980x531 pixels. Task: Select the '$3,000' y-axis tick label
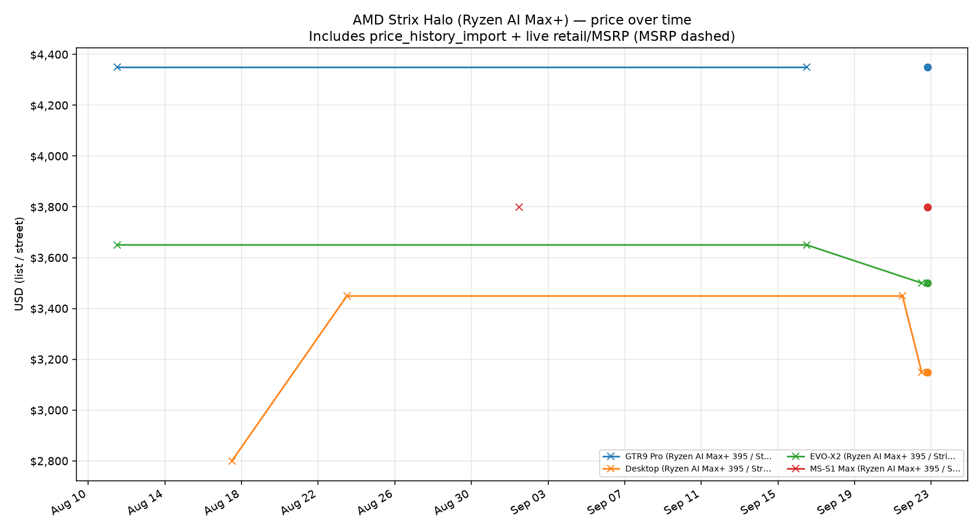[x=49, y=410]
